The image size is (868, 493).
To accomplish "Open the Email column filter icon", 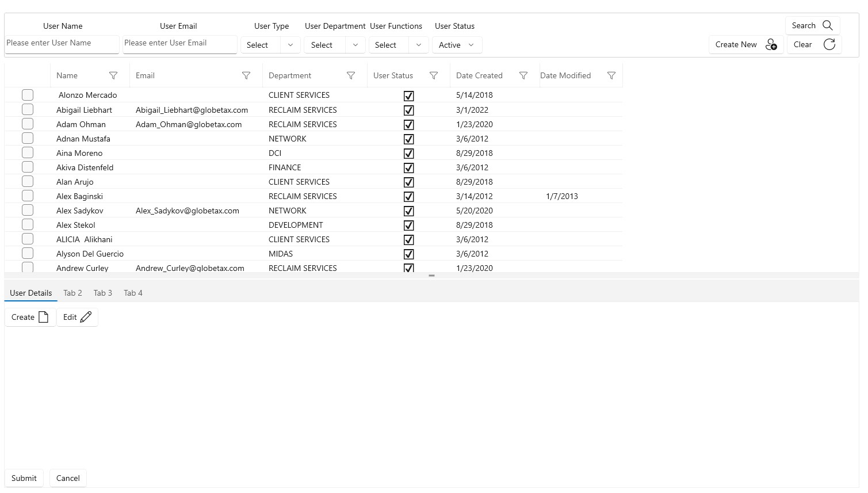I will tap(246, 75).
